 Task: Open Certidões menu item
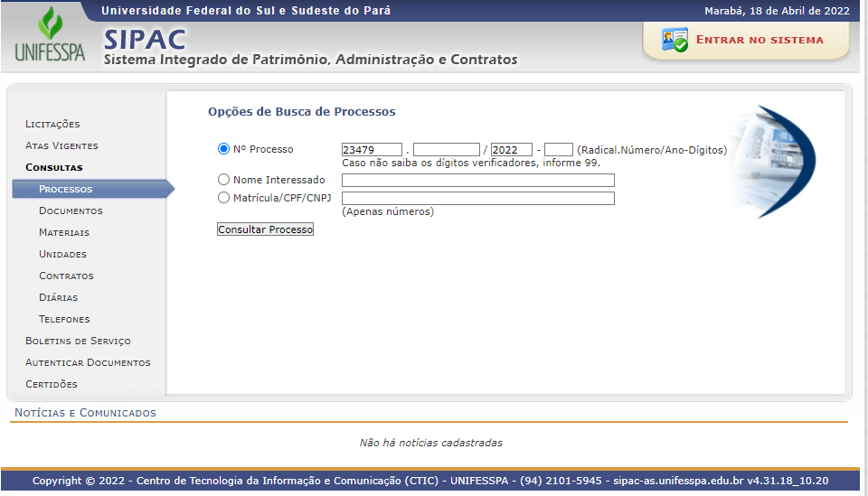(x=52, y=384)
